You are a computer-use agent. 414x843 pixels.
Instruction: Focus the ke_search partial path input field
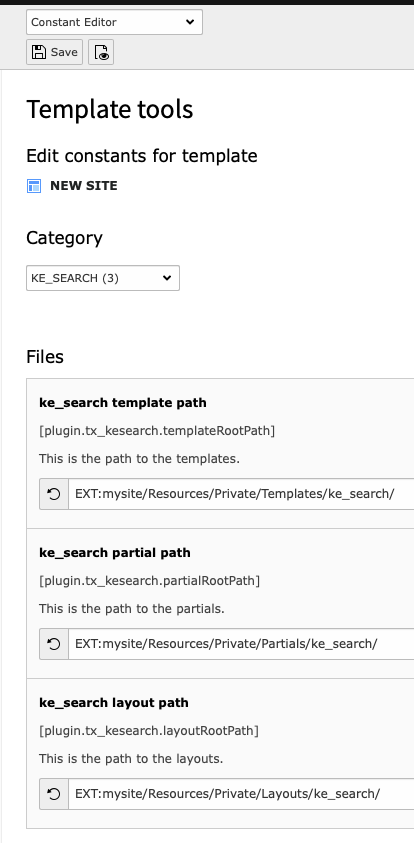click(x=241, y=644)
